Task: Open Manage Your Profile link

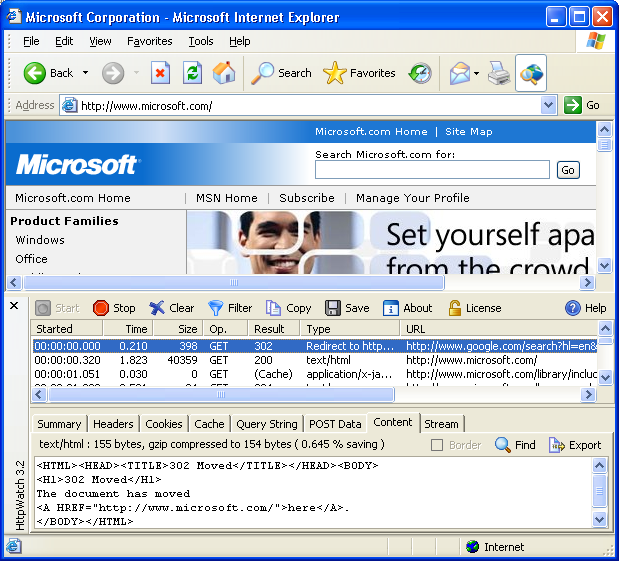Action: tap(413, 198)
